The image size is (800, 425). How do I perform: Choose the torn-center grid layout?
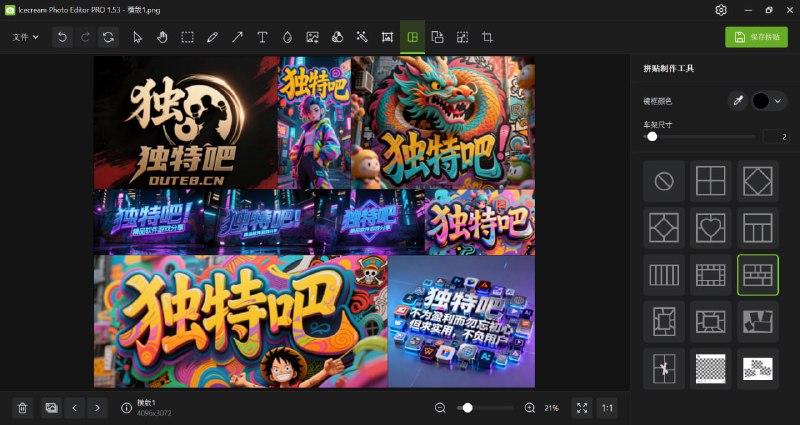click(664, 369)
